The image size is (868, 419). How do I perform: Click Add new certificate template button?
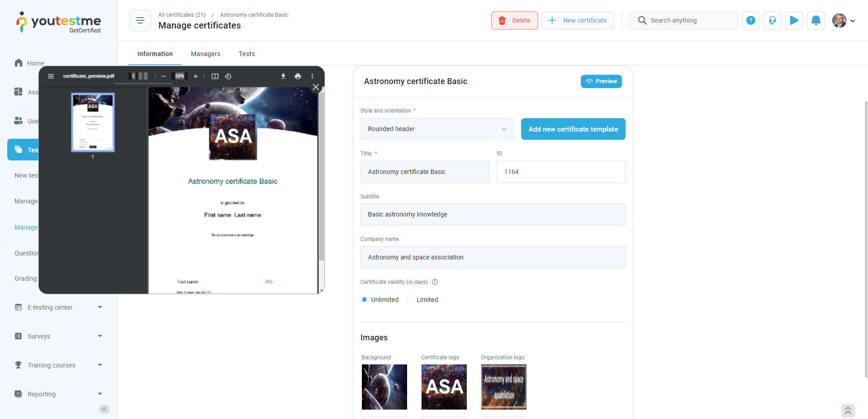click(573, 129)
